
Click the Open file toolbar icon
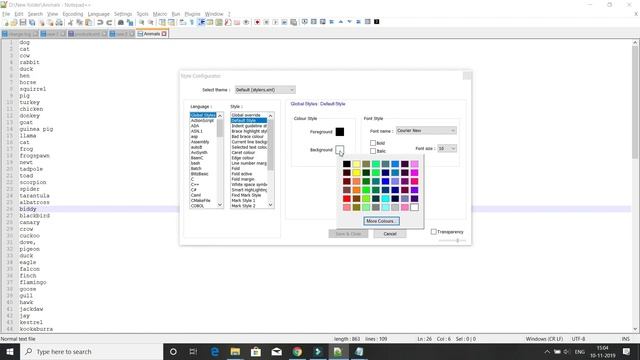(x=14, y=22)
